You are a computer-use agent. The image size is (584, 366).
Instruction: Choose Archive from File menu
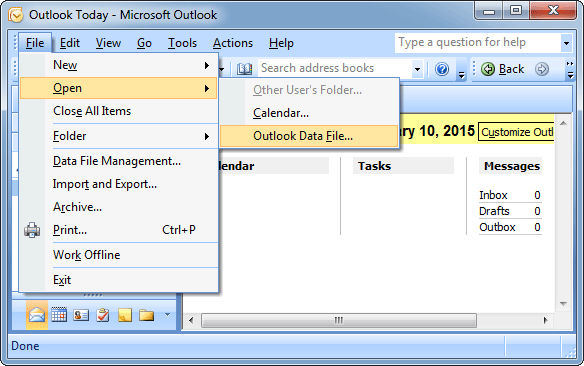(x=118, y=207)
